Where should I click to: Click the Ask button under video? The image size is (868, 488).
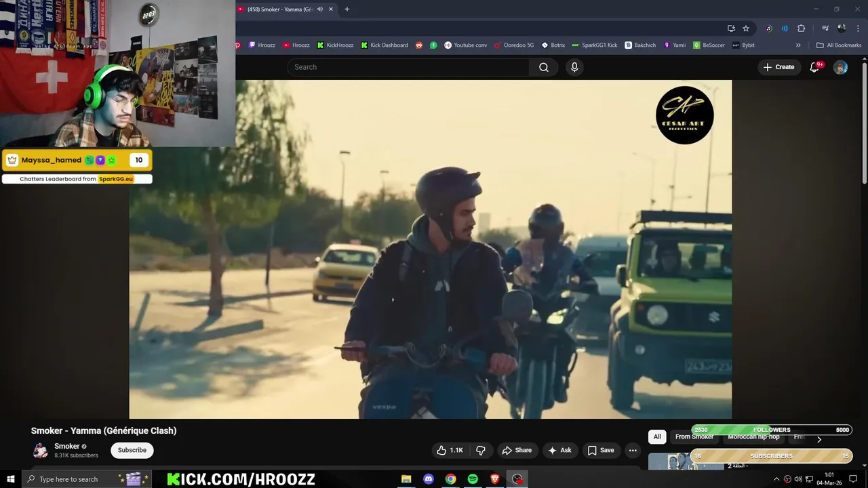(x=560, y=450)
